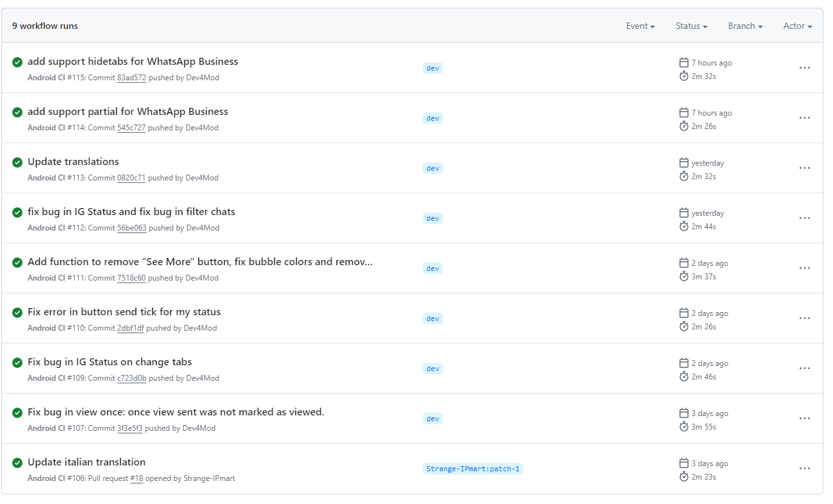Open the Actor filter dropdown

tap(798, 26)
